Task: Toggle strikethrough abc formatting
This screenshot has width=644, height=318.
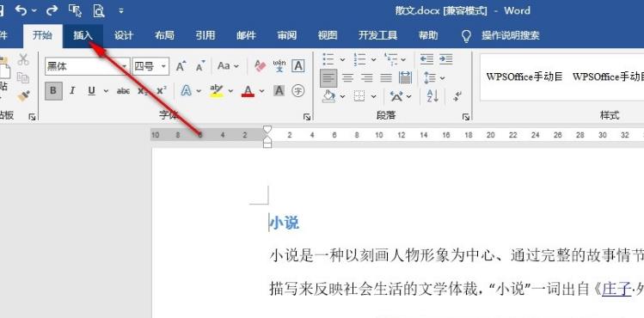Action: [123, 91]
